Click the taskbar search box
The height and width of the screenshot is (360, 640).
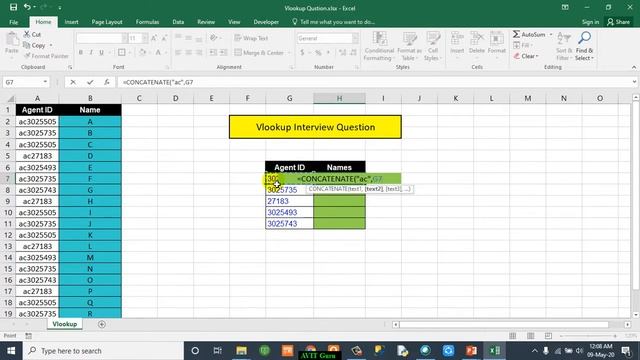coord(103,351)
